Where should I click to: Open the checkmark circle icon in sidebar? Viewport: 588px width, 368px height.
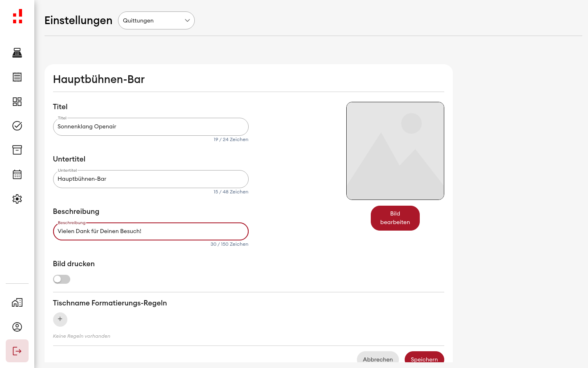pyautogui.click(x=17, y=126)
